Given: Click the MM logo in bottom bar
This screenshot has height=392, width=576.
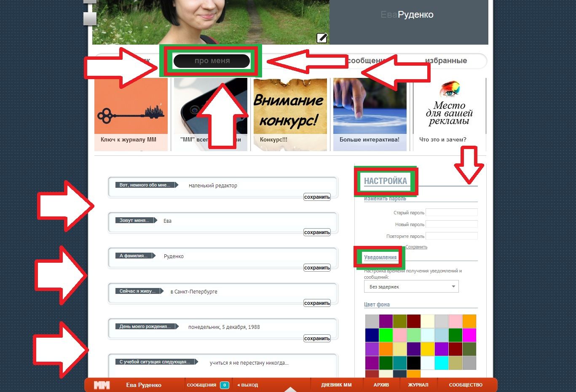Looking at the screenshot, I should pyautogui.click(x=102, y=385).
